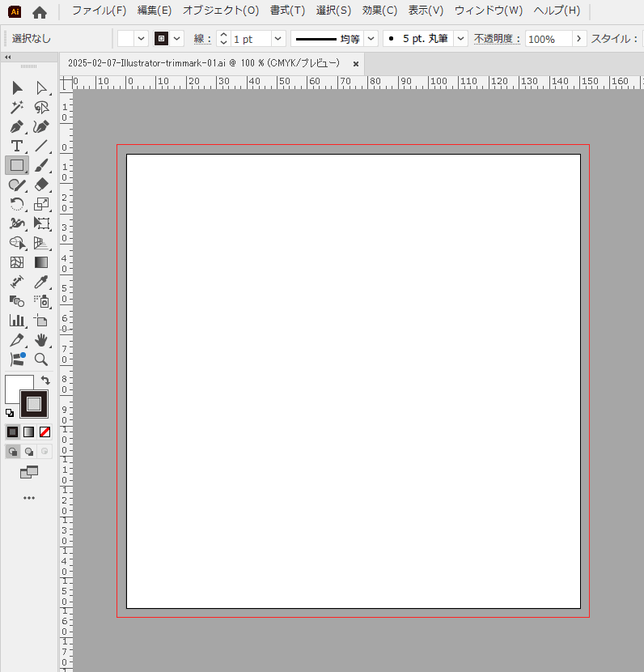This screenshot has width=644, height=672.
Task: Select the Scale tool
Action: tap(41, 204)
